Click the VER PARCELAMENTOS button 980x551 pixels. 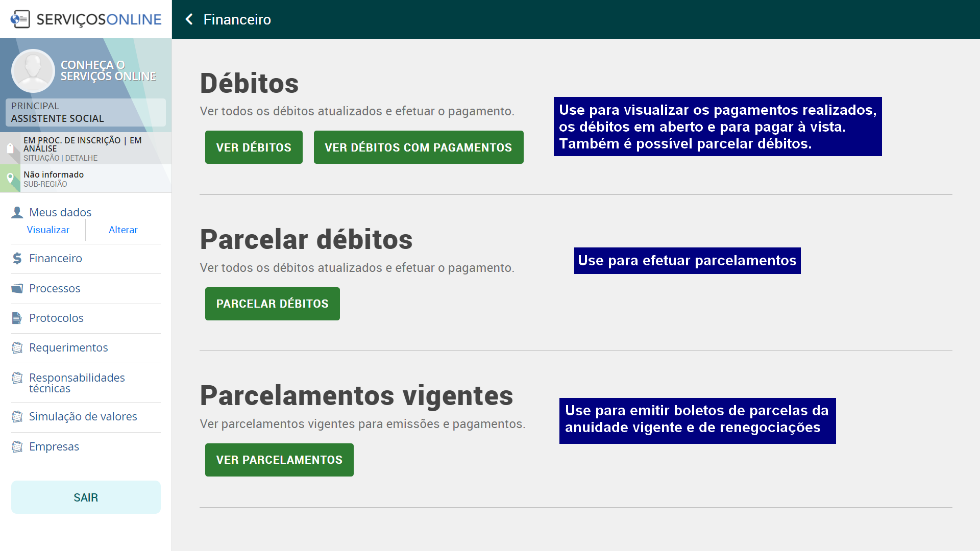[x=279, y=460]
